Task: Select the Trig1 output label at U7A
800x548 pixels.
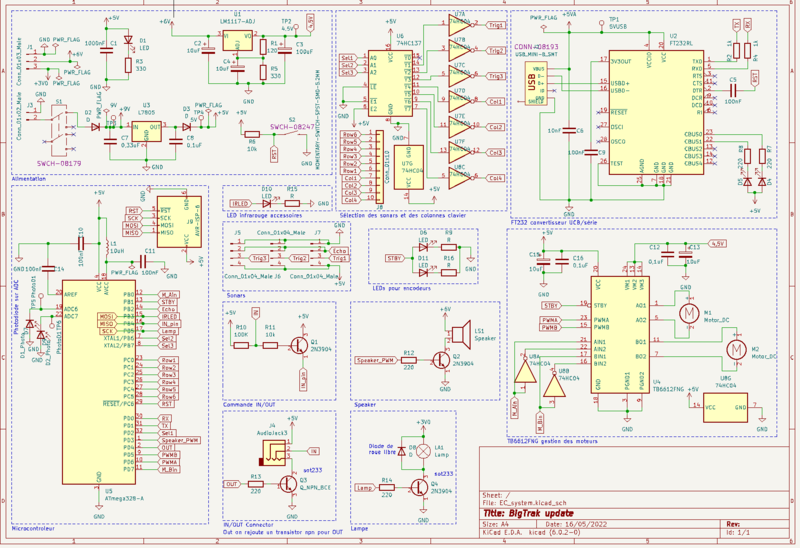Action: tap(495, 25)
